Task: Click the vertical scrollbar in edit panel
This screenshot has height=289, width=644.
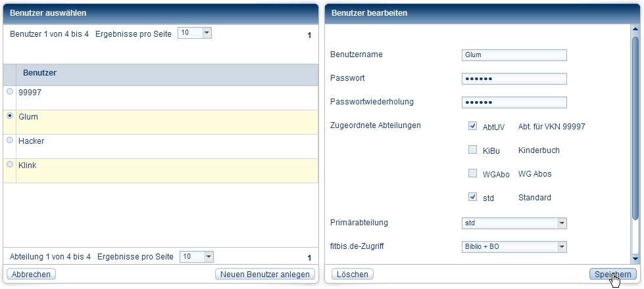Action: tap(635, 131)
